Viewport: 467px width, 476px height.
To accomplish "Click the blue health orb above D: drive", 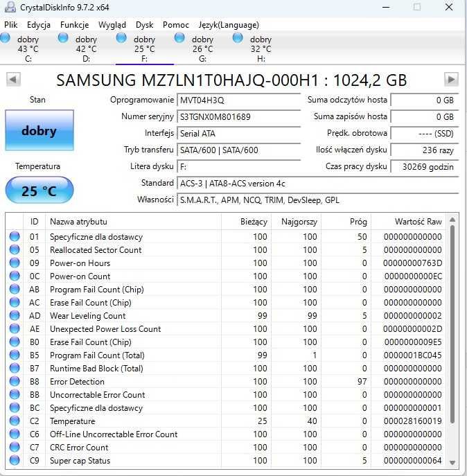I will click(63, 38).
